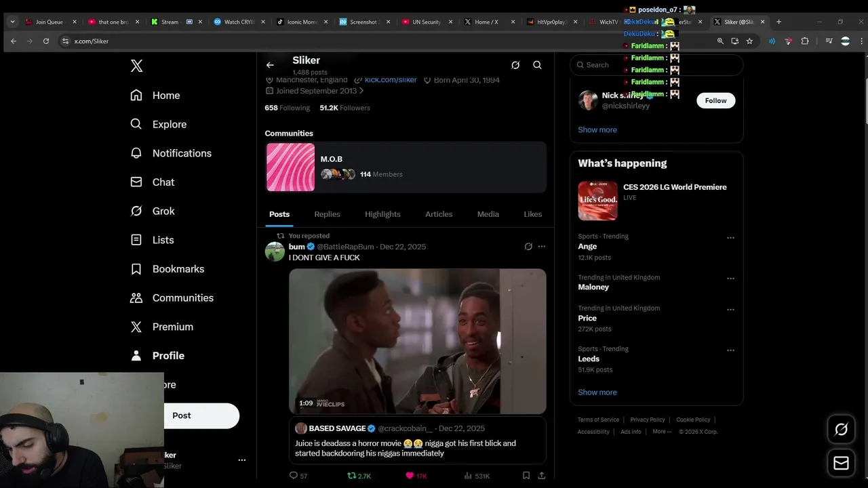Open @BattleRapBum profile handle
This screenshot has height=488, width=868.
click(345, 247)
